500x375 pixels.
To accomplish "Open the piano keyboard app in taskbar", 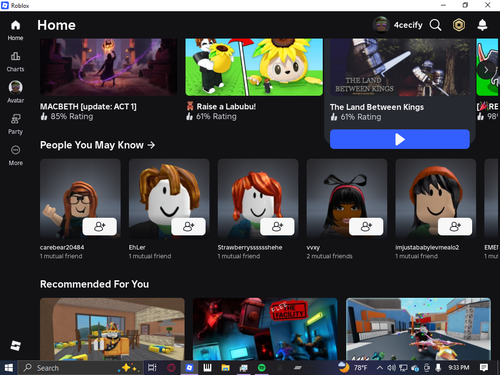I will click(x=207, y=368).
